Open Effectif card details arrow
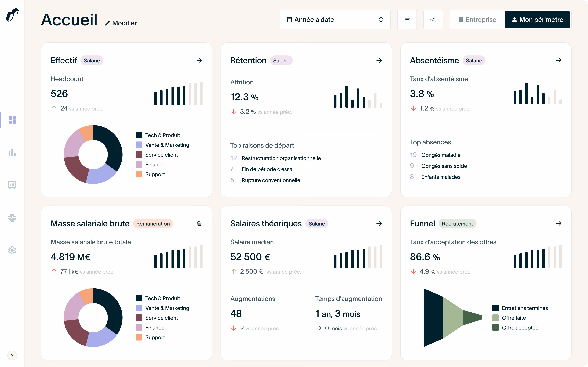 [199, 60]
